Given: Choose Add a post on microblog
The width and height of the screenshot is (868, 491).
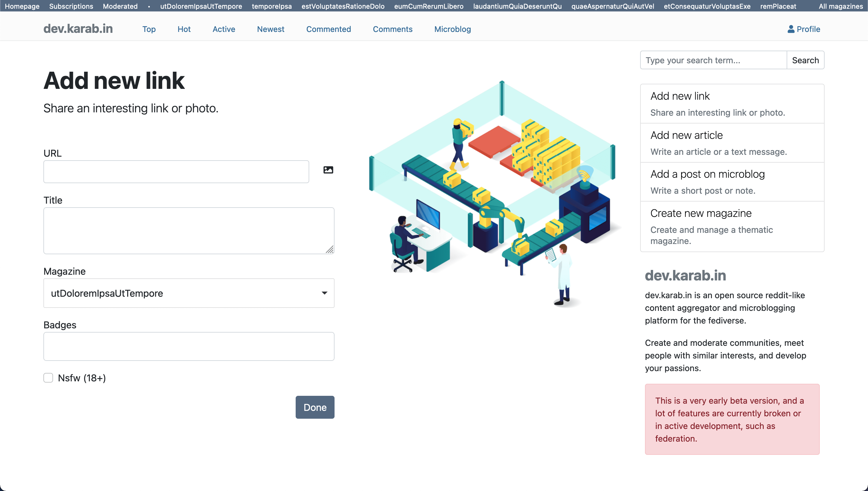Looking at the screenshot, I should pos(707,174).
